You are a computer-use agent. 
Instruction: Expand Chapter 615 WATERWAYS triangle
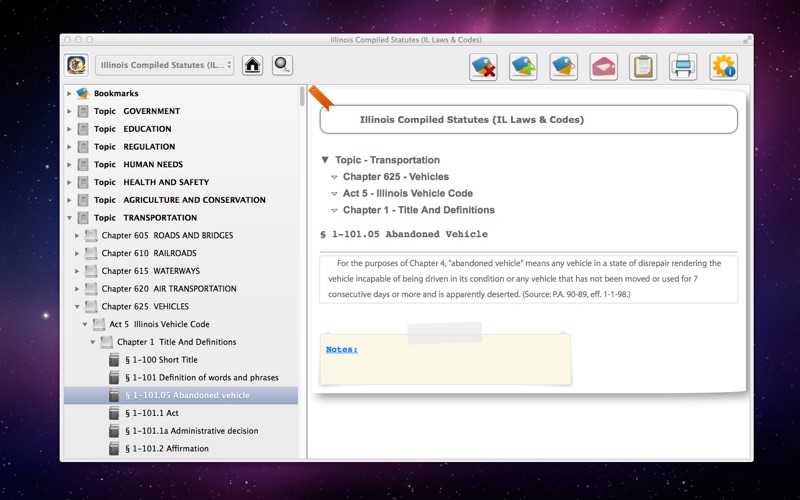(x=77, y=271)
